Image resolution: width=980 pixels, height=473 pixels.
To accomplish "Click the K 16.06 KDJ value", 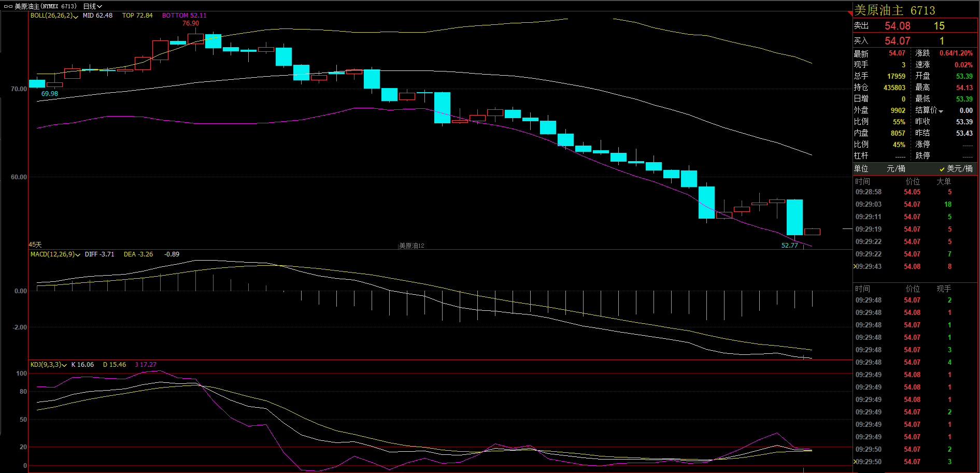I will tap(82, 365).
